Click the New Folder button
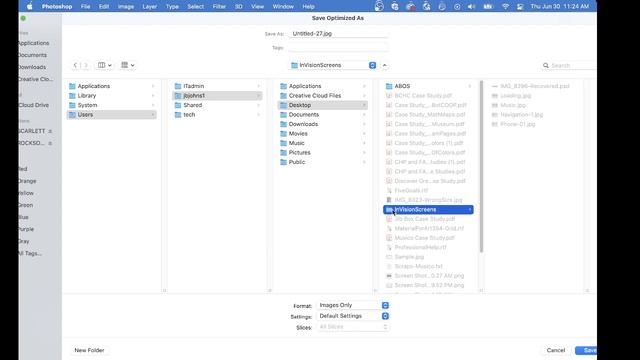This screenshot has height=360, width=640. pyautogui.click(x=89, y=350)
